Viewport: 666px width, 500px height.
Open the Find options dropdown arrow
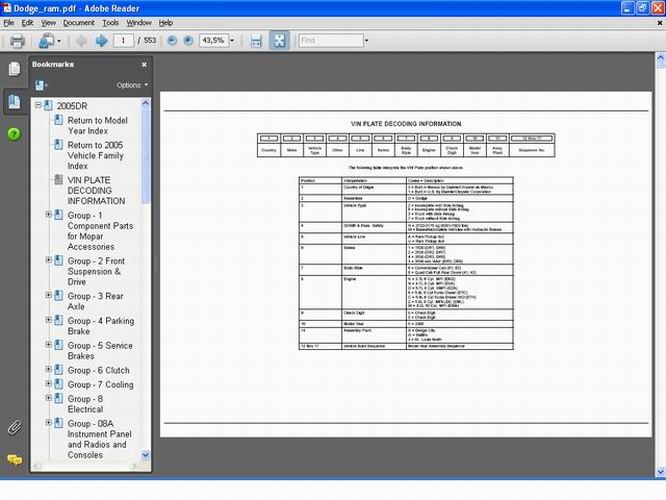pos(367,41)
